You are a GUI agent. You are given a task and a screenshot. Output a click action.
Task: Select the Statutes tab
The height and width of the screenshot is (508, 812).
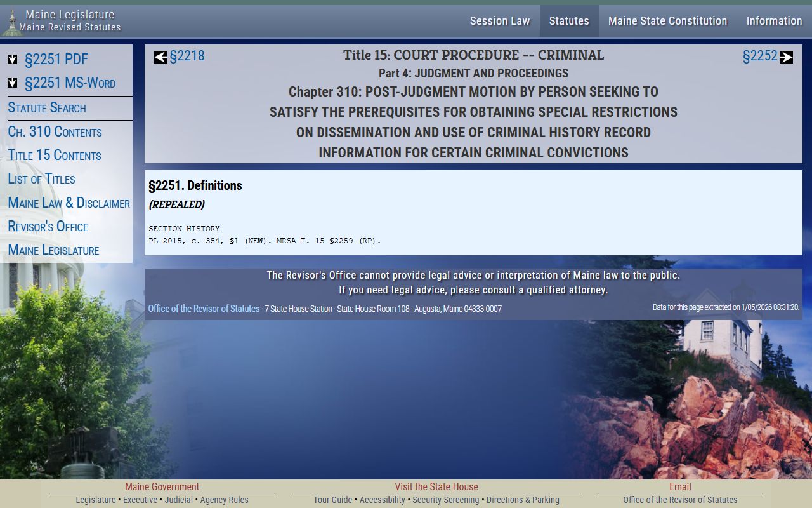pos(569,21)
